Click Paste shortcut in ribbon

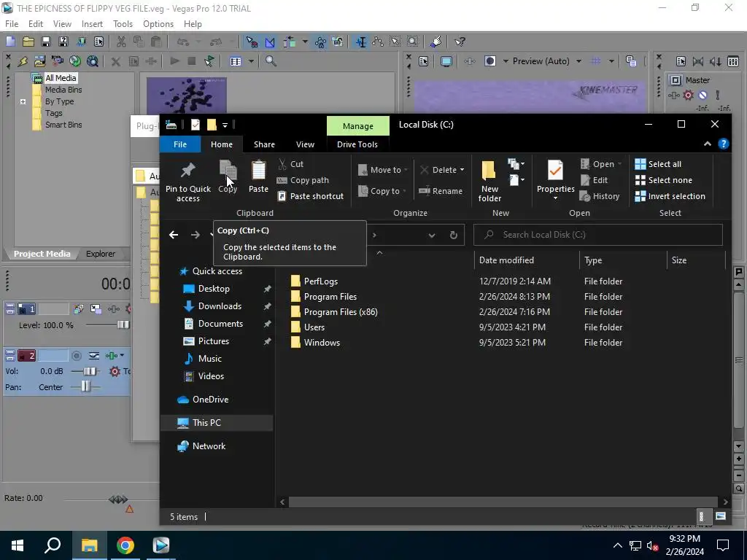pos(311,196)
